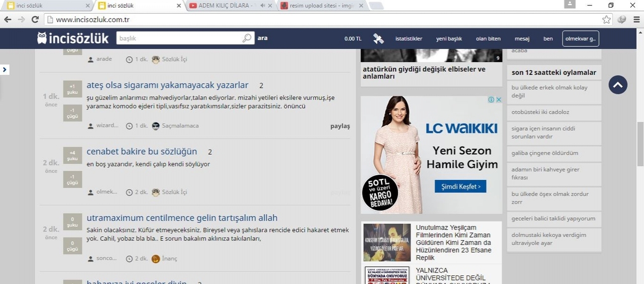The height and width of the screenshot is (284, 644).
Task: Go back with the browser back arrow
Action: 8,20
